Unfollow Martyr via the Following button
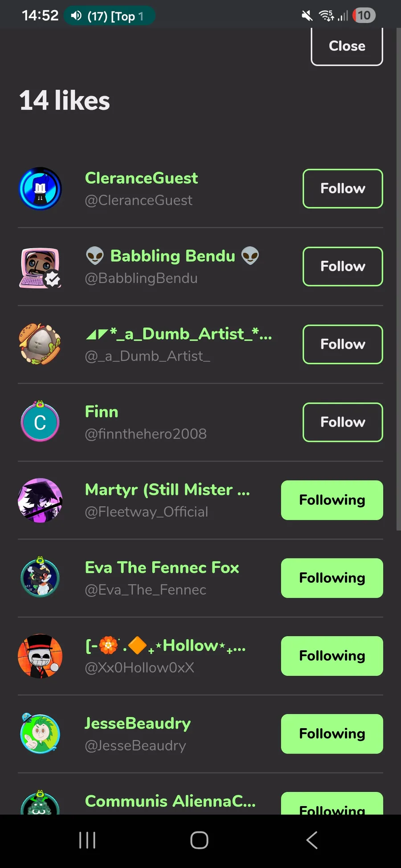Viewport: 401px width, 868px height. click(331, 500)
